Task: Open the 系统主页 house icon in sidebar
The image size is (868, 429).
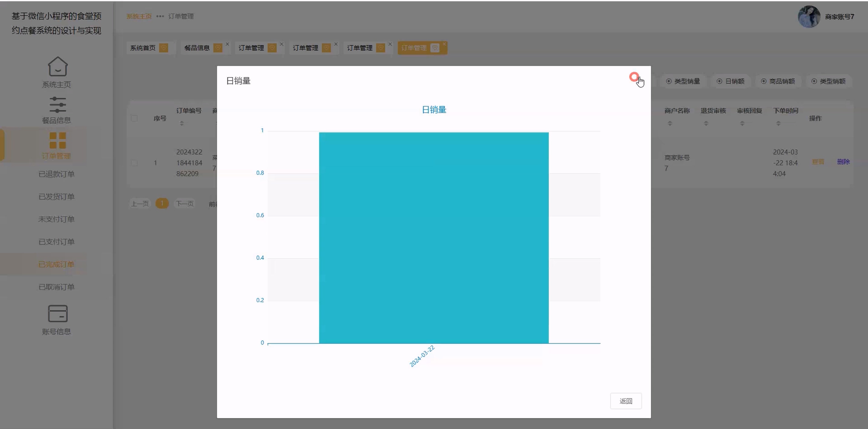Action: click(x=58, y=66)
